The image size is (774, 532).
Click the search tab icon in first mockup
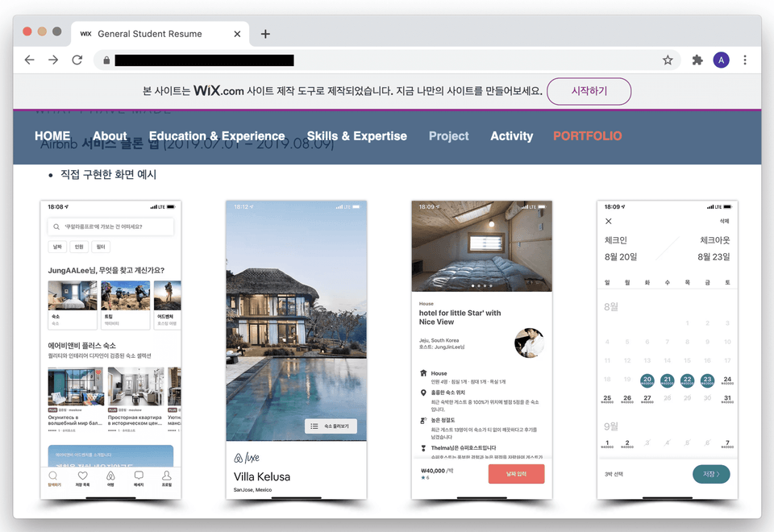53,476
